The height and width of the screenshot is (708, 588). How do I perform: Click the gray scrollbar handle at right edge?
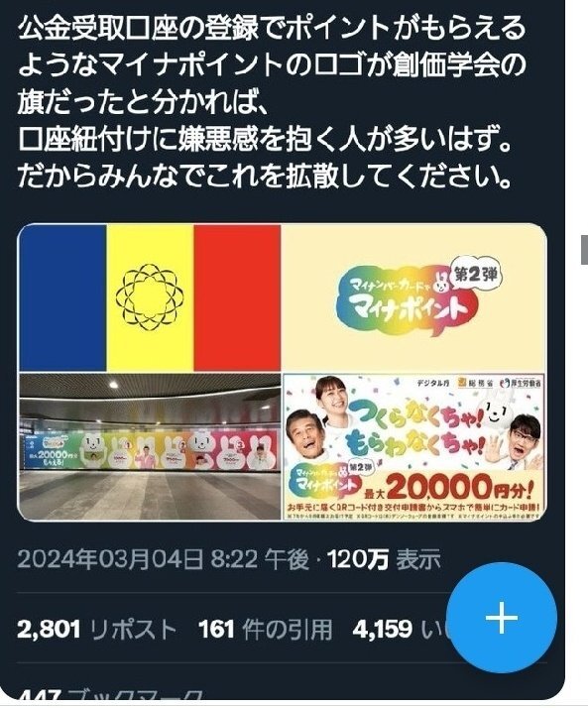[584, 250]
